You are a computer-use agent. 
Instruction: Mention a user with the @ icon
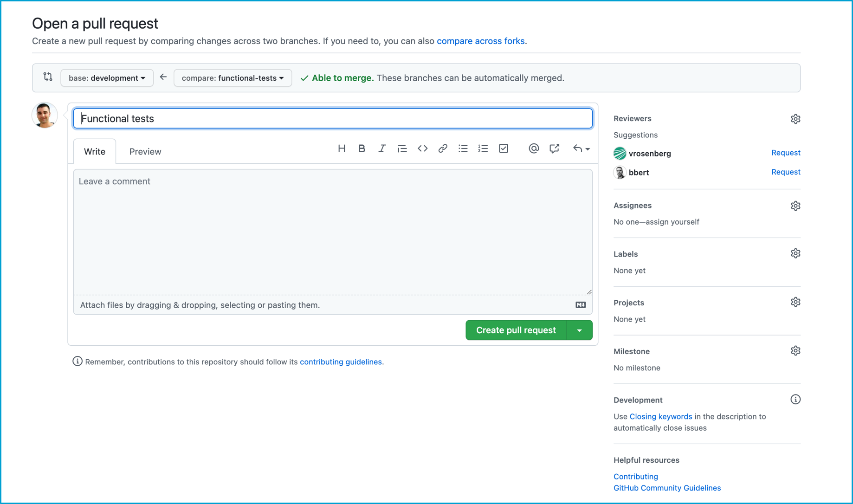tap(534, 149)
